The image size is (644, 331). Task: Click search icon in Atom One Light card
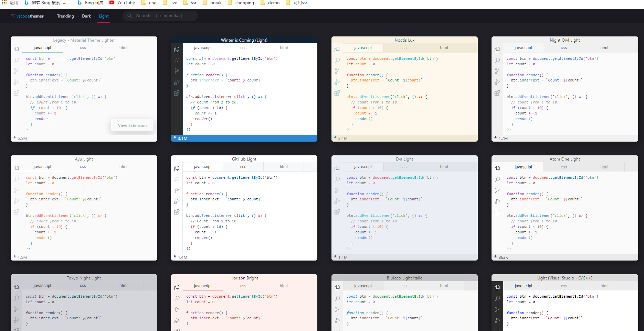[497, 179]
